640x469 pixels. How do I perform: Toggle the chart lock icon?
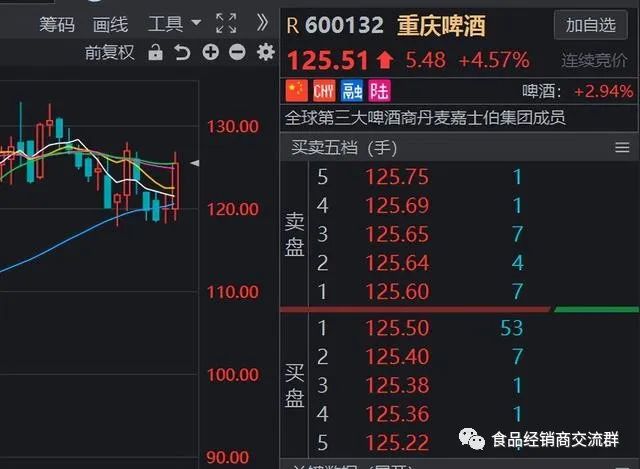(x=155, y=52)
